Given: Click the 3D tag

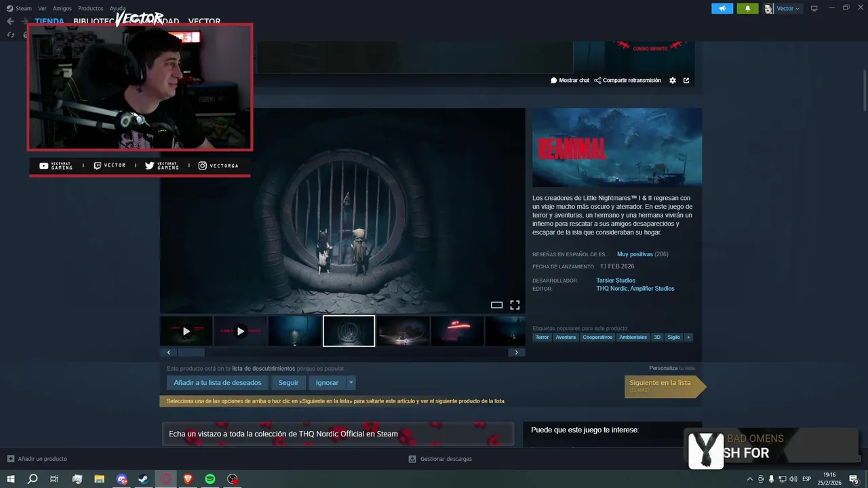Looking at the screenshot, I should point(657,337).
